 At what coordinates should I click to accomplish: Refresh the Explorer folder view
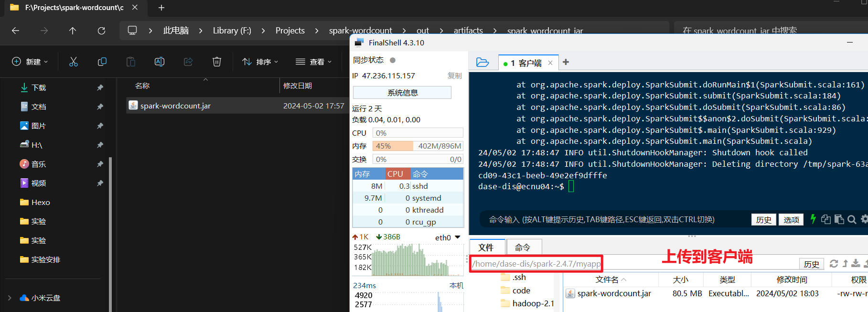coord(101,31)
